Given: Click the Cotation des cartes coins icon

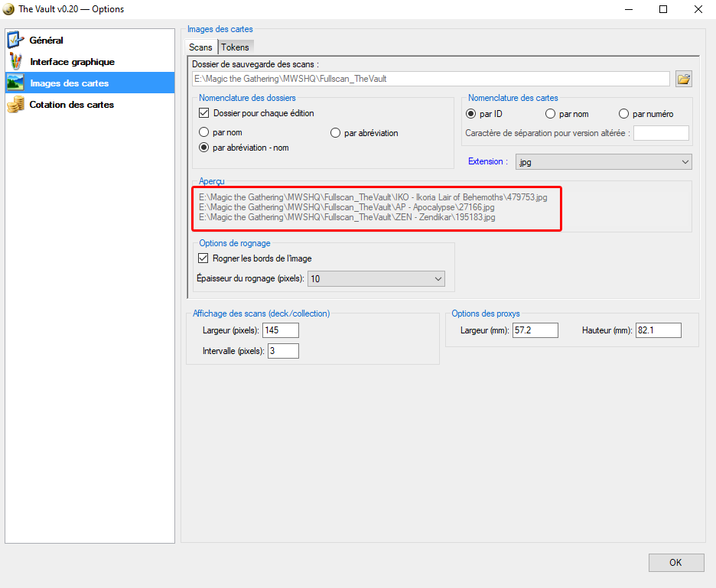Looking at the screenshot, I should (15, 104).
